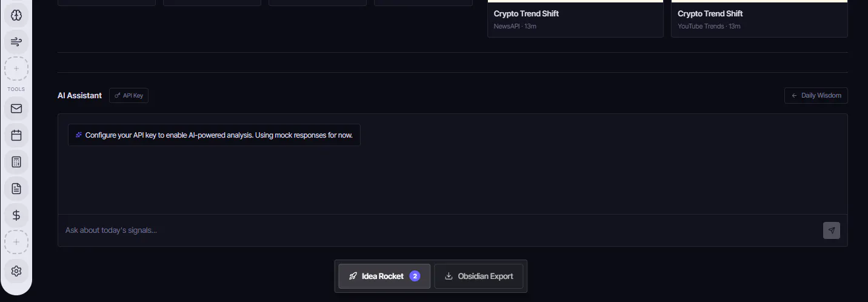Open the Crypto Trend Shift NewsAPI card
Viewport: 868px width, 302px height.
click(x=575, y=19)
